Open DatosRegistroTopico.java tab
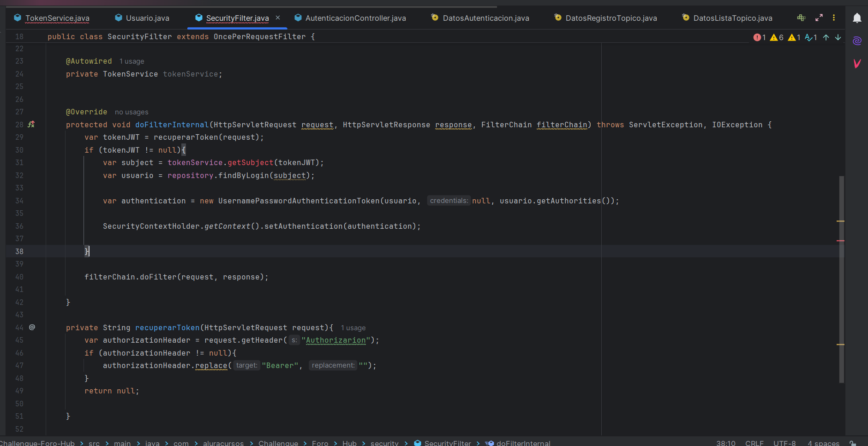The image size is (868, 446). [605, 18]
